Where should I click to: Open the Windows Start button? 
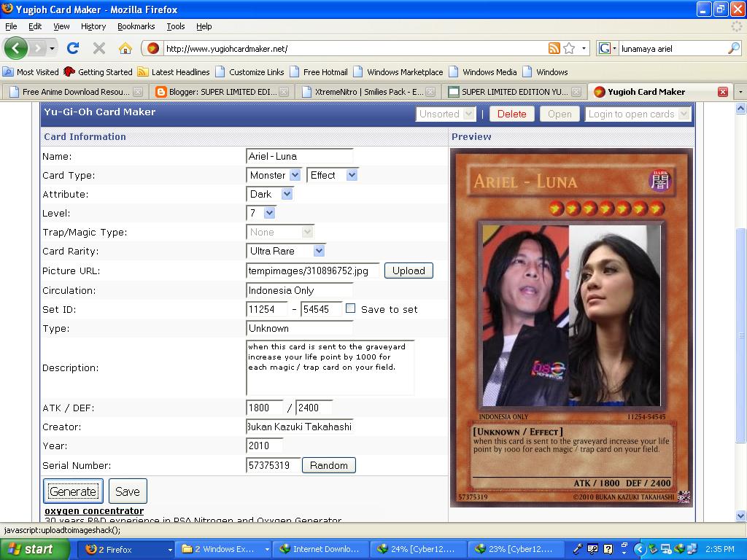point(35,549)
